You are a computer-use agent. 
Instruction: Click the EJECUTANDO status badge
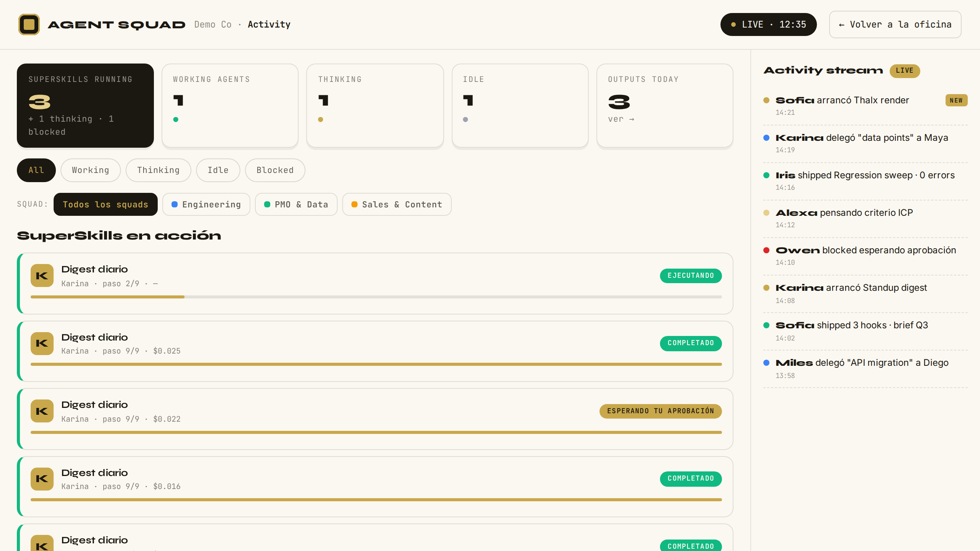click(691, 275)
